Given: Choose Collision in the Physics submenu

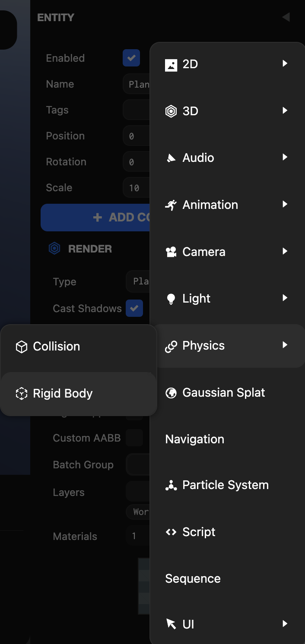Looking at the screenshot, I should [x=57, y=347].
